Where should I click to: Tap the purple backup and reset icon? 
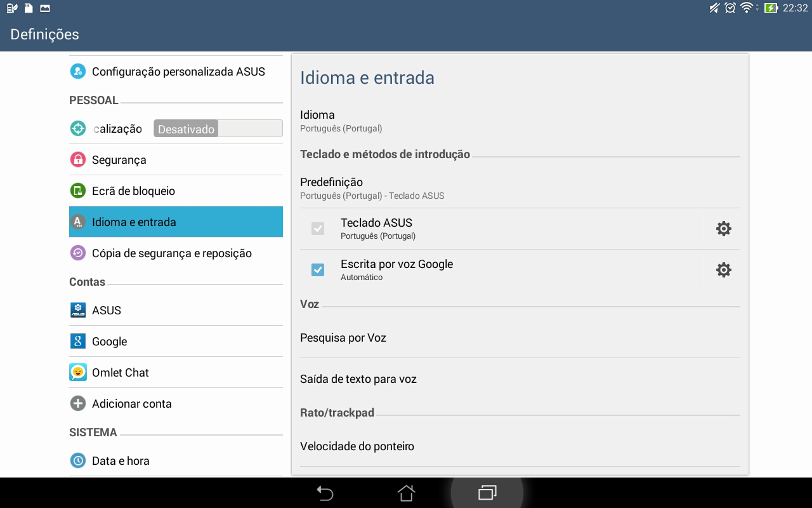77,253
